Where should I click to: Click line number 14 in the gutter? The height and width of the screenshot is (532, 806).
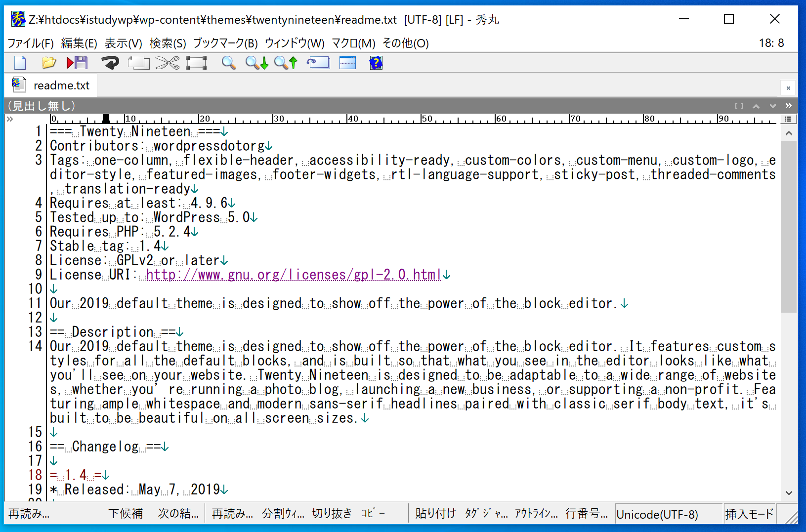coord(36,346)
